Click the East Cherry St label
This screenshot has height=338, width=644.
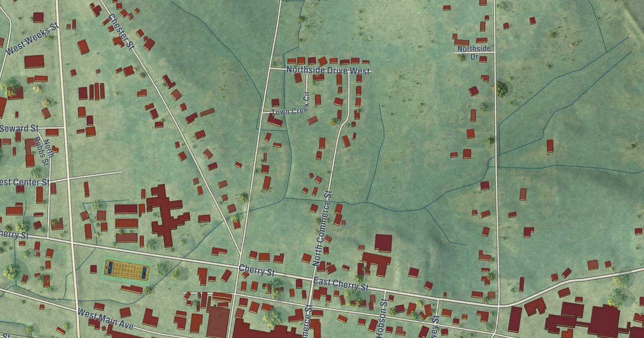coord(341,284)
